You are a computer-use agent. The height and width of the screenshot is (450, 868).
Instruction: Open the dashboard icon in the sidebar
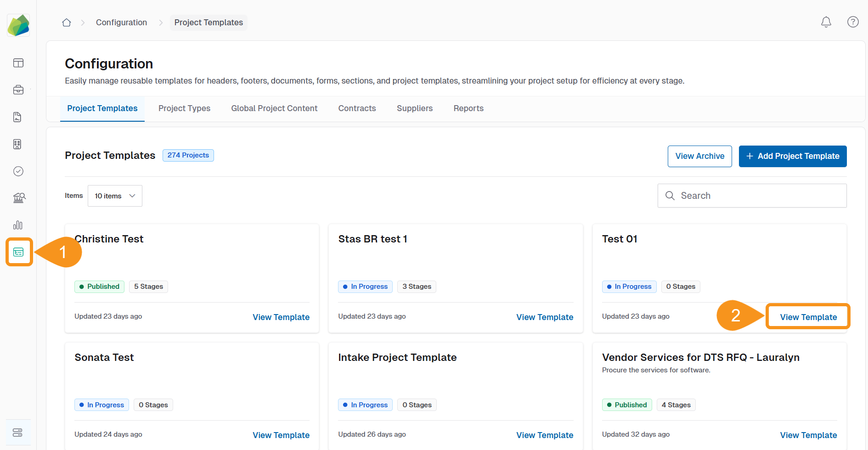pos(18,63)
